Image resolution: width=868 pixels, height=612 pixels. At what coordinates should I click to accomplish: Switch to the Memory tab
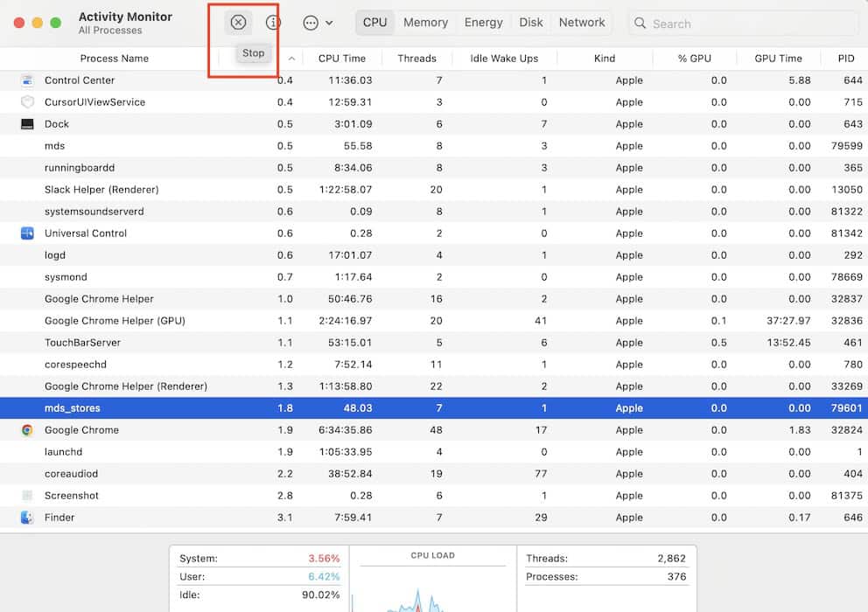click(x=426, y=22)
